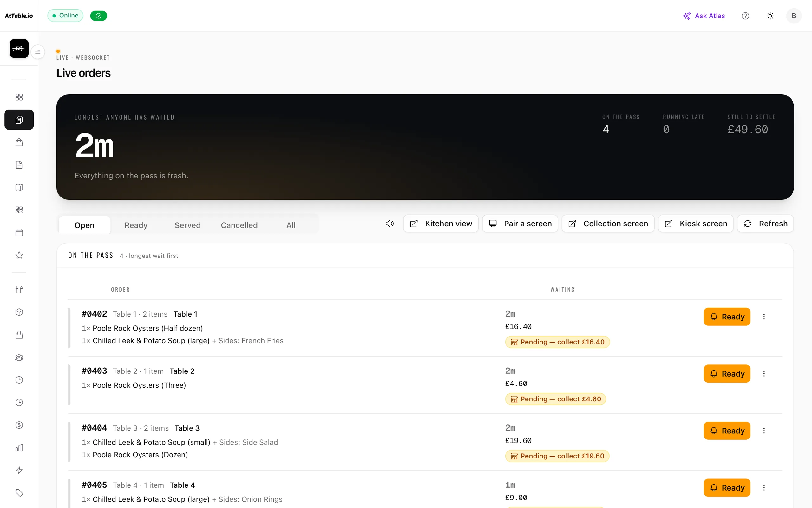Viewport: 812px width, 508px height.
Task: Open more options for order #0404
Action: pos(764,431)
